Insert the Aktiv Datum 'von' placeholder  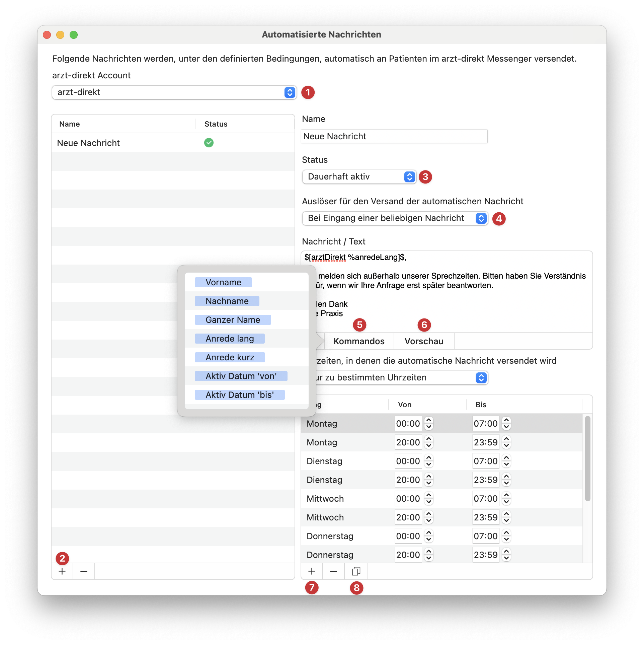(x=241, y=376)
